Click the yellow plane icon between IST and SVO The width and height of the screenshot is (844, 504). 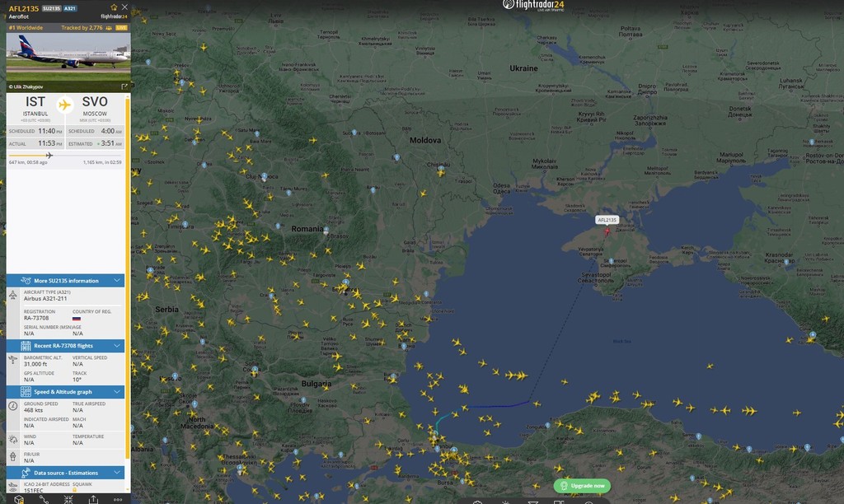pyautogui.click(x=64, y=105)
